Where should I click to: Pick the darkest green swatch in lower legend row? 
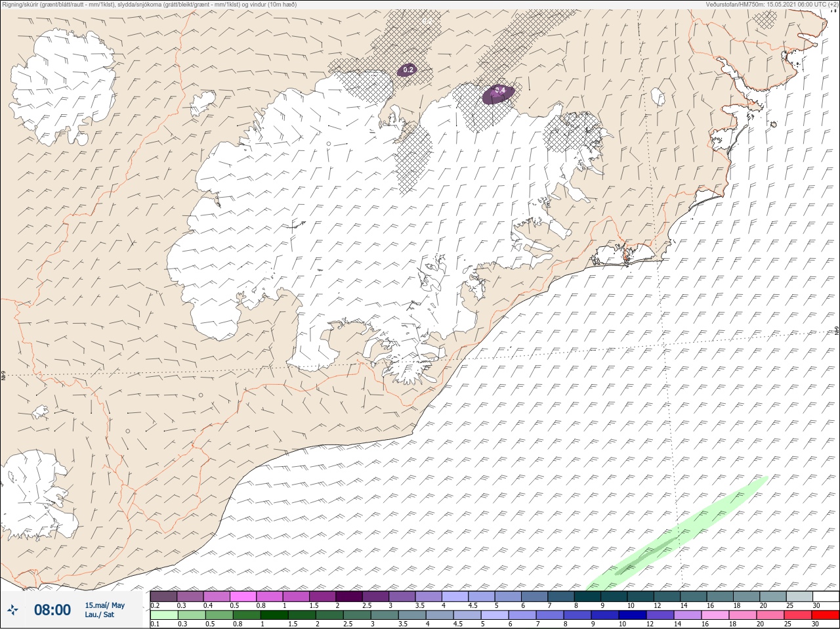(x=274, y=615)
